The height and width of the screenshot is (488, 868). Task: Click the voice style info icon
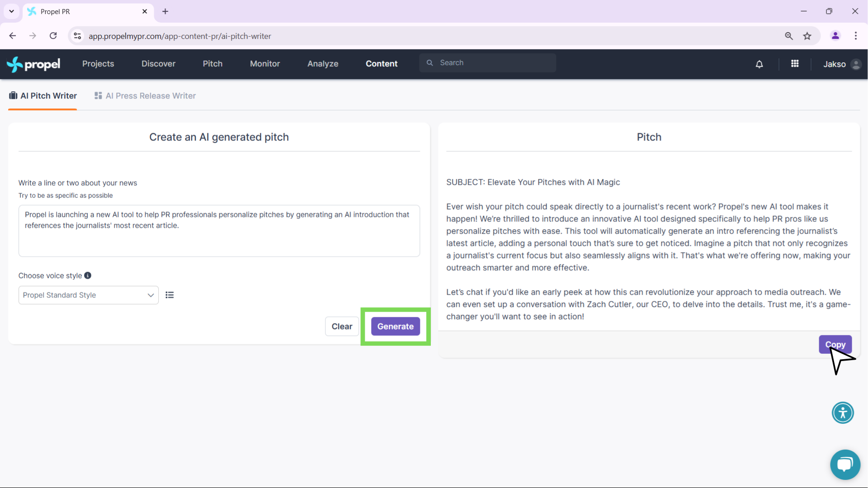coord(88,276)
